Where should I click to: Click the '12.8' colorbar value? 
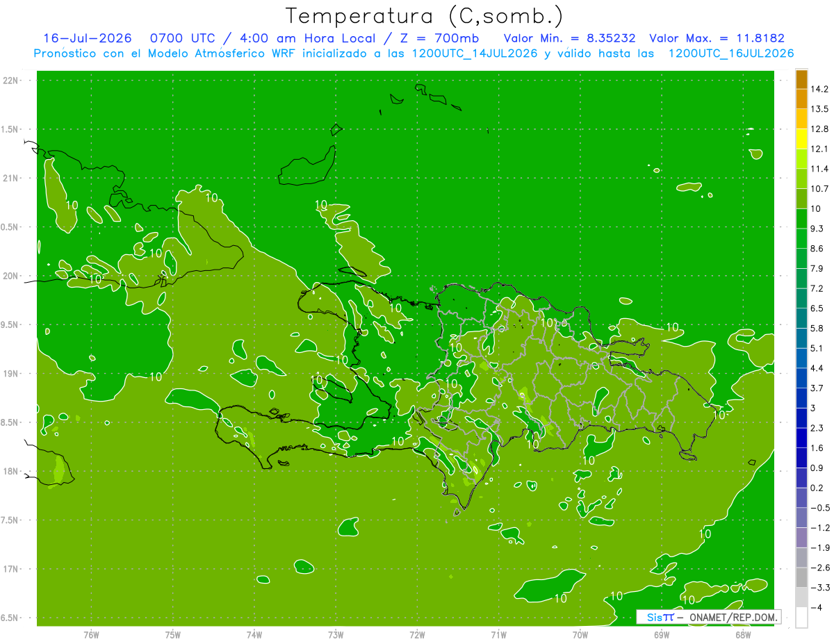pyautogui.click(x=819, y=129)
